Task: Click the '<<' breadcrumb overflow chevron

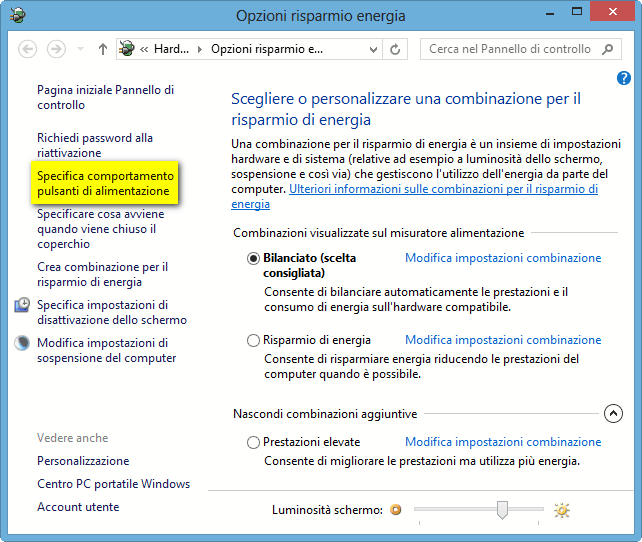Action: pyautogui.click(x=144, y=50)
